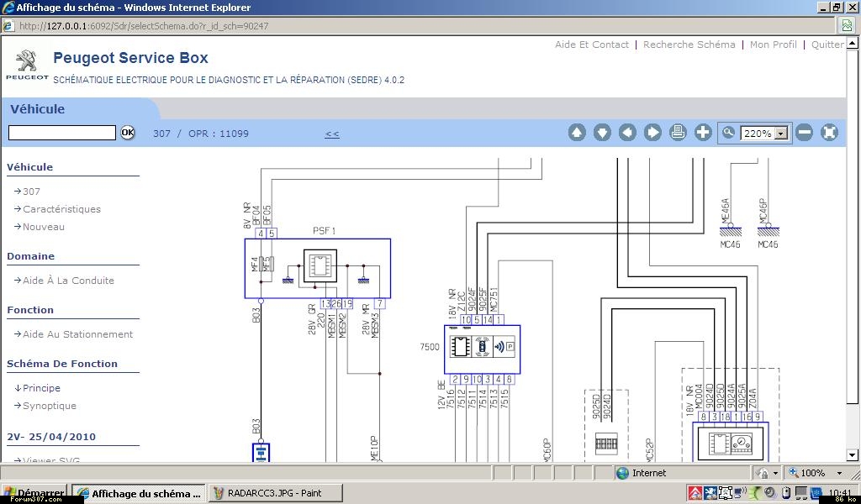Click the two-monitor network tray icon
The image size is (861, 504).
[801, 492]
